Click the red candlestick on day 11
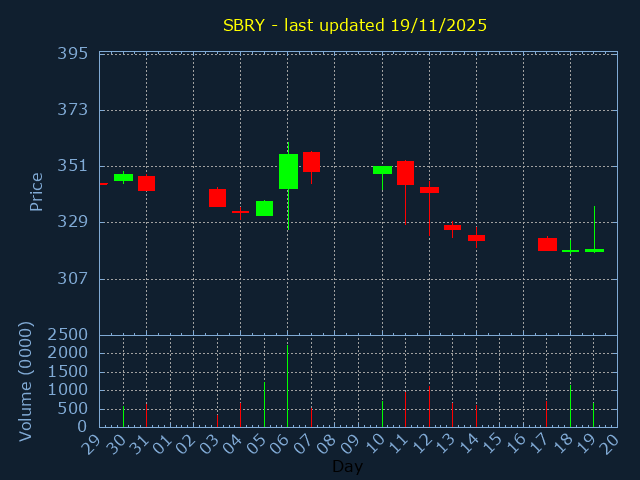The height and width of the screenshot is (480, 640). 405,173
